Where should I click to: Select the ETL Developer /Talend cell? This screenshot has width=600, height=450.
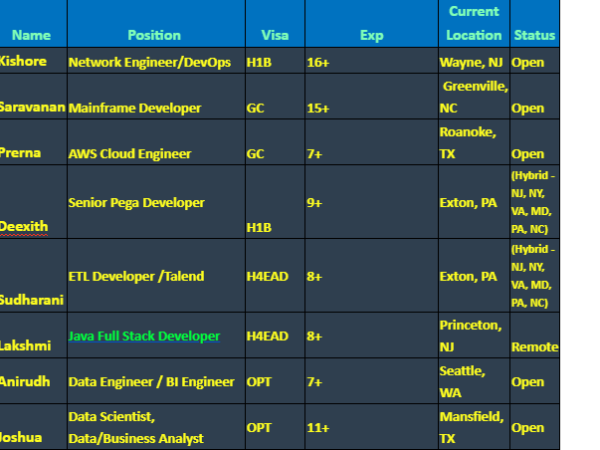pos(156,276)
